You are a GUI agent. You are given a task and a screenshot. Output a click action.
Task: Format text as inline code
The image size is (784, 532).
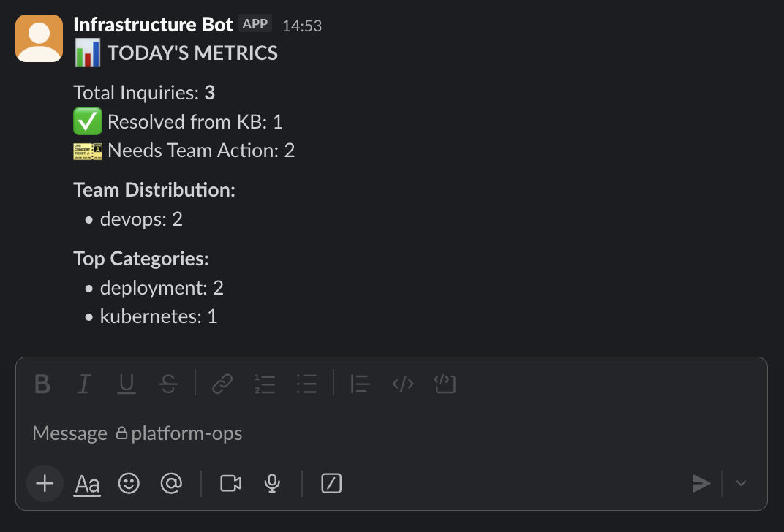point(402,384)
